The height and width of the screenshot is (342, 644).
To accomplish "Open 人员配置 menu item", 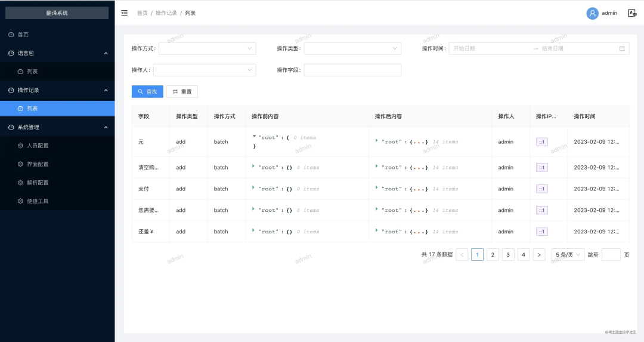I will point(57,146).
